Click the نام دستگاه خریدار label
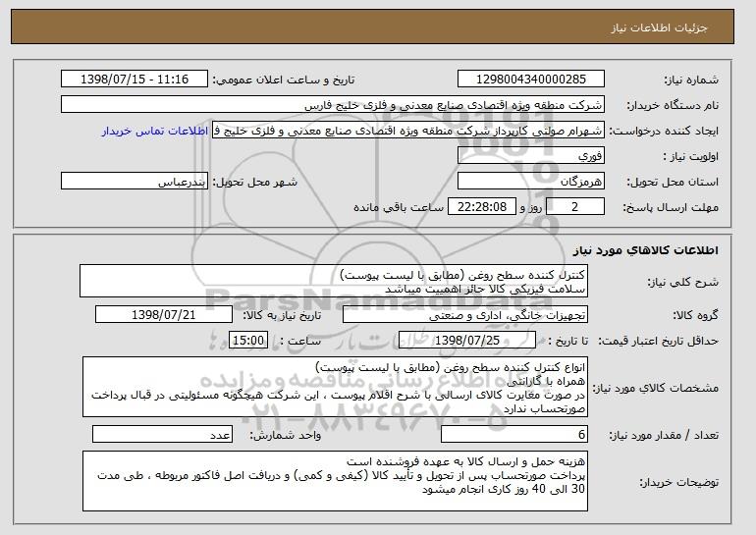756x535 pixels. (673, 105)
